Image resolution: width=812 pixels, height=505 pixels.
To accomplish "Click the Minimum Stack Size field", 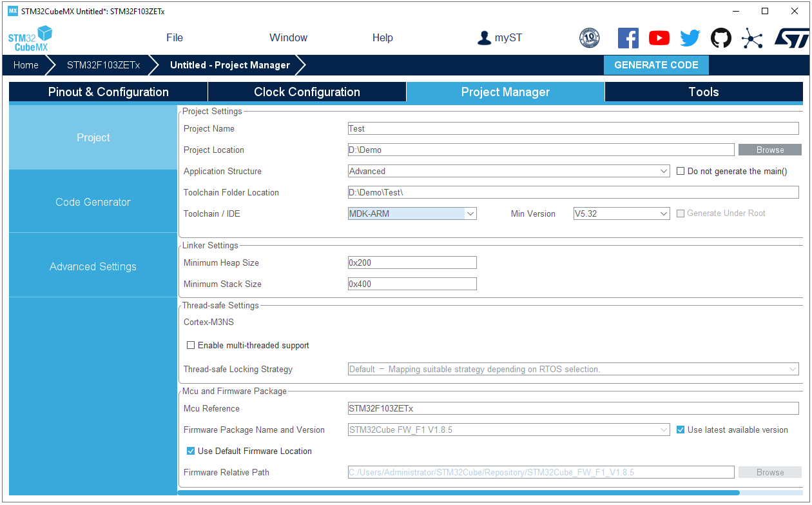I will point(412,284).
